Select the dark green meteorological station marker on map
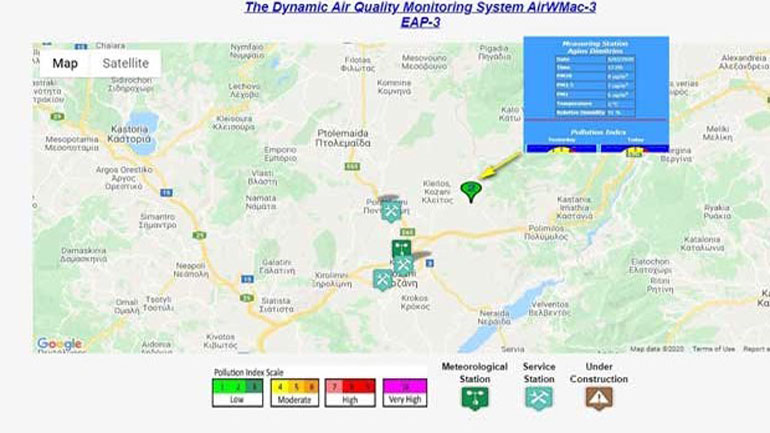Viewport: 770px width, 433px height. point(401,248)
